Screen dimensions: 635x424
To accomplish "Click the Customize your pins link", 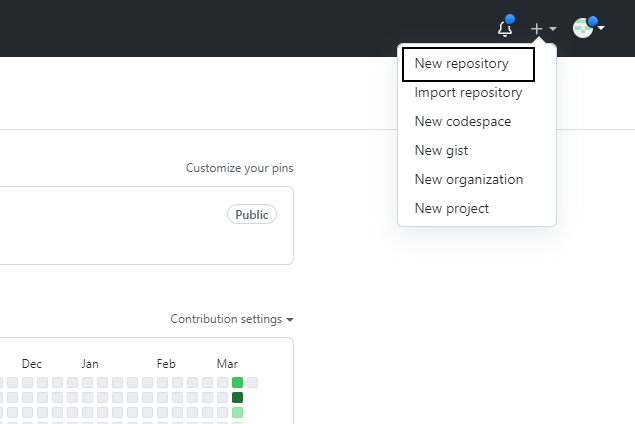I will coord(240,168).
